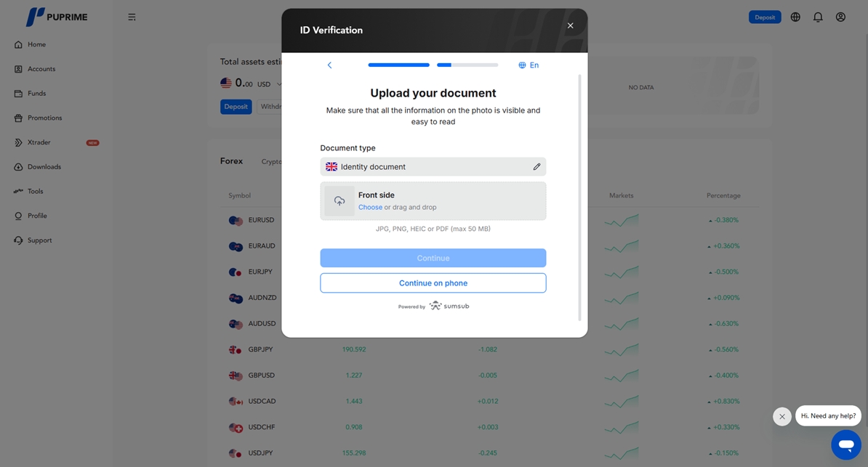Click the globe language icon in top bar
This screenshot has height=467, width=868.
[795, 17]
